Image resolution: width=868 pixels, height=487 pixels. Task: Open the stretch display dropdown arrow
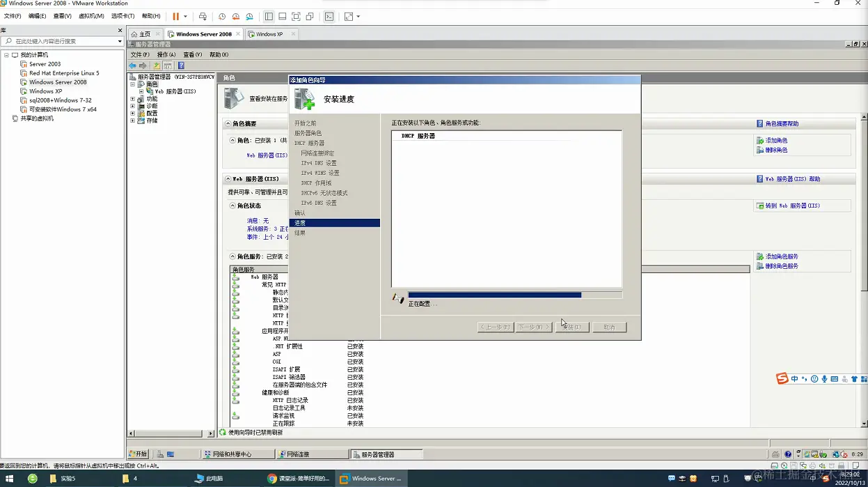point(358,16)
